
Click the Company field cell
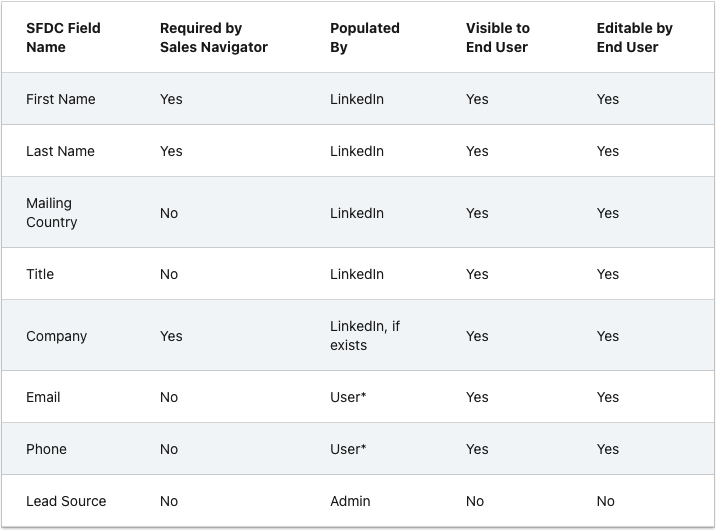56,336
